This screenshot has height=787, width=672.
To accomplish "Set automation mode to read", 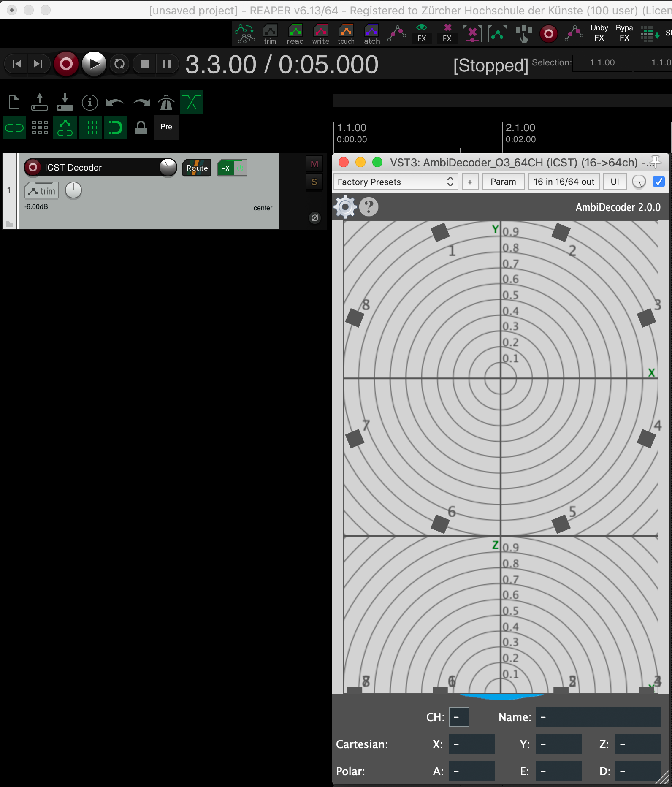I will 295,34.
